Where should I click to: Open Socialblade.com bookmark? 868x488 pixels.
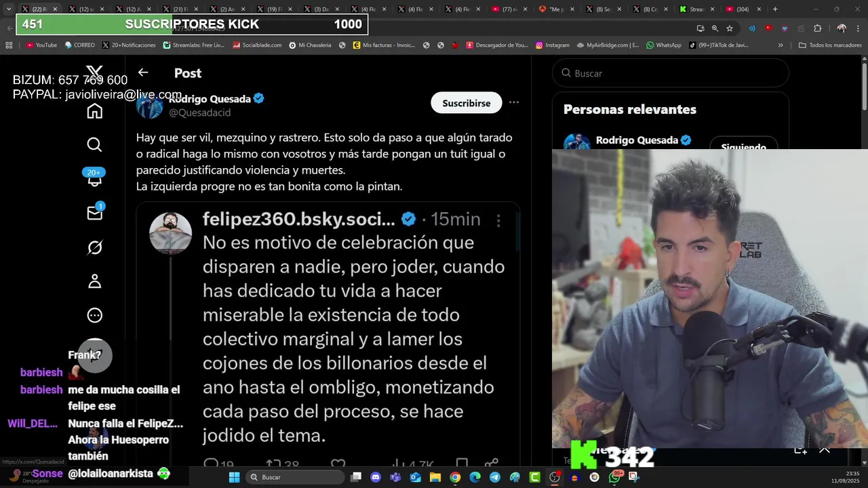coord(257,45)
